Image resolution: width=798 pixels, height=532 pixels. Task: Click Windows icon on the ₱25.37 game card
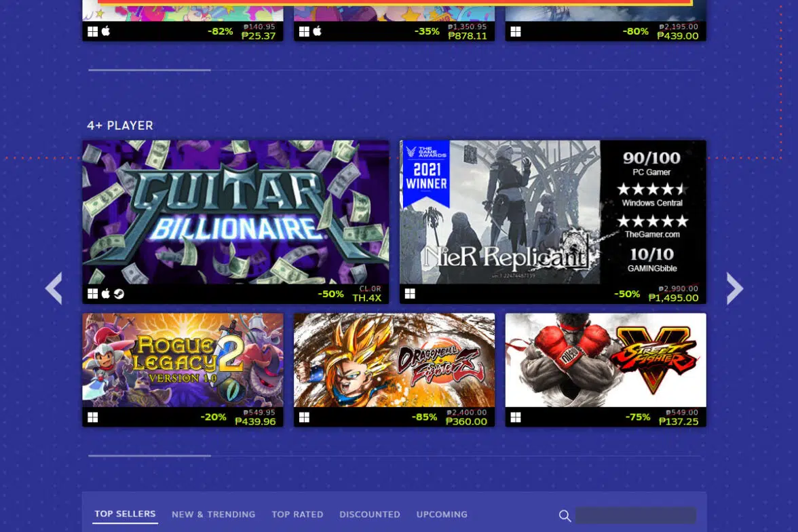pyautogui.click(x=92, y=32)
